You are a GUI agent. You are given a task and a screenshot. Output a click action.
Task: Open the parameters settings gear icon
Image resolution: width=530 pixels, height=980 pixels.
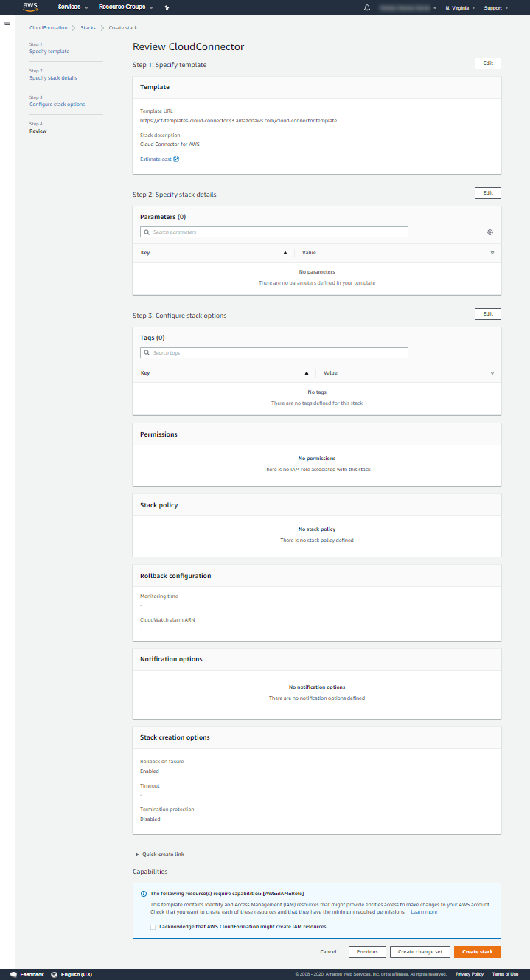point(490,232)
